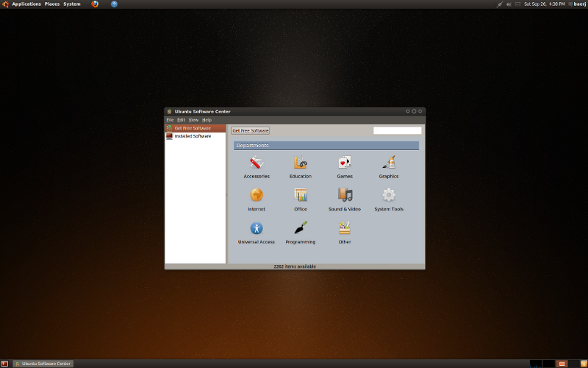Open the Help menu
Image resolution: width=588 pixels, height=368 pixels.
[207, 120]
